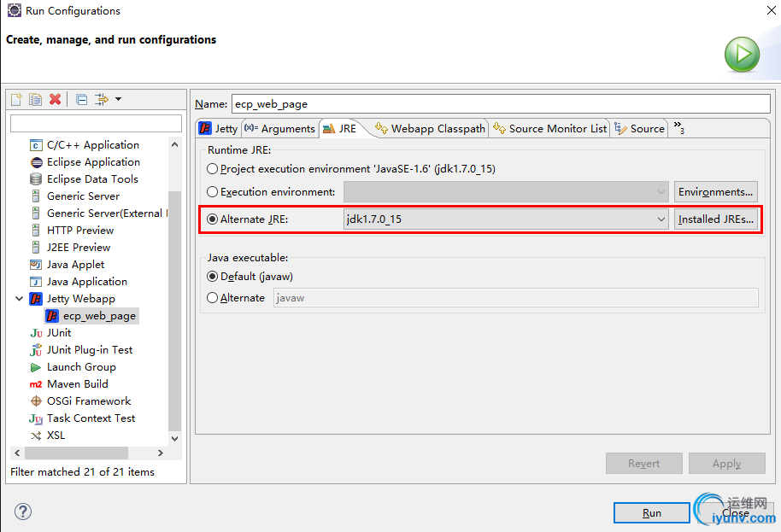Click the tree scroll up arrow
Viewport: 781px width, 532px height.
(175, 144)
